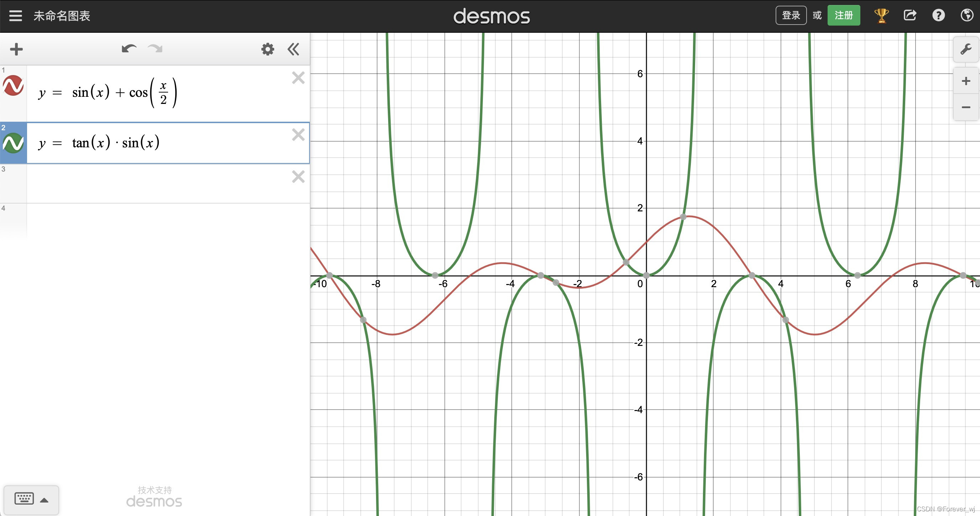The width and height of the screenshot is (980, 516).
Task: Click the gray point at x≈3.14 on the axis
Action: [752, 275]
